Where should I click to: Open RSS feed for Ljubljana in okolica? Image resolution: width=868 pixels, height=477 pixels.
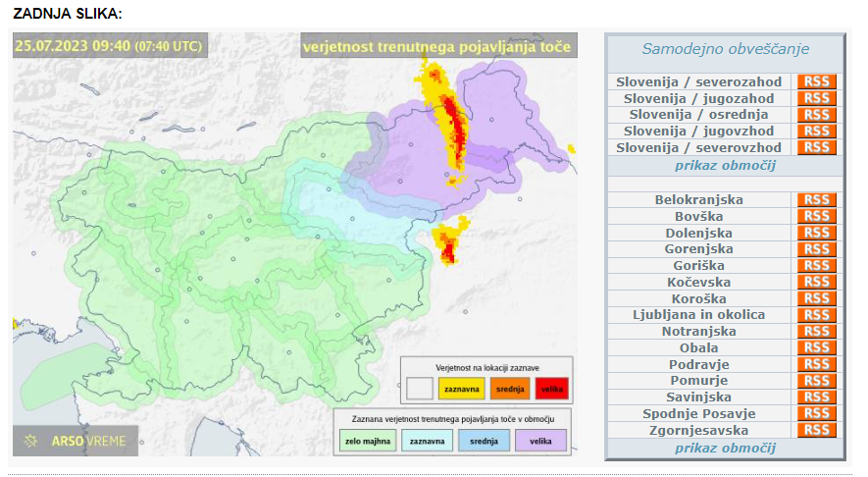coord(816,315)
